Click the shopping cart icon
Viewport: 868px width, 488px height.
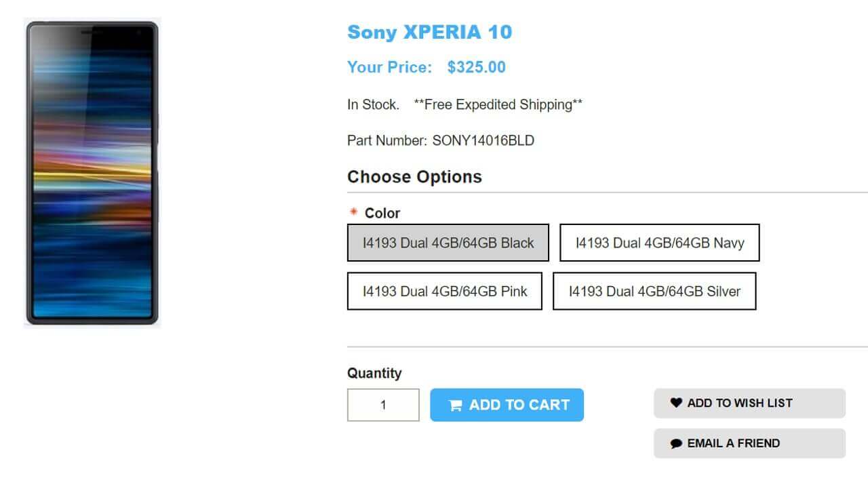(456, 405)
